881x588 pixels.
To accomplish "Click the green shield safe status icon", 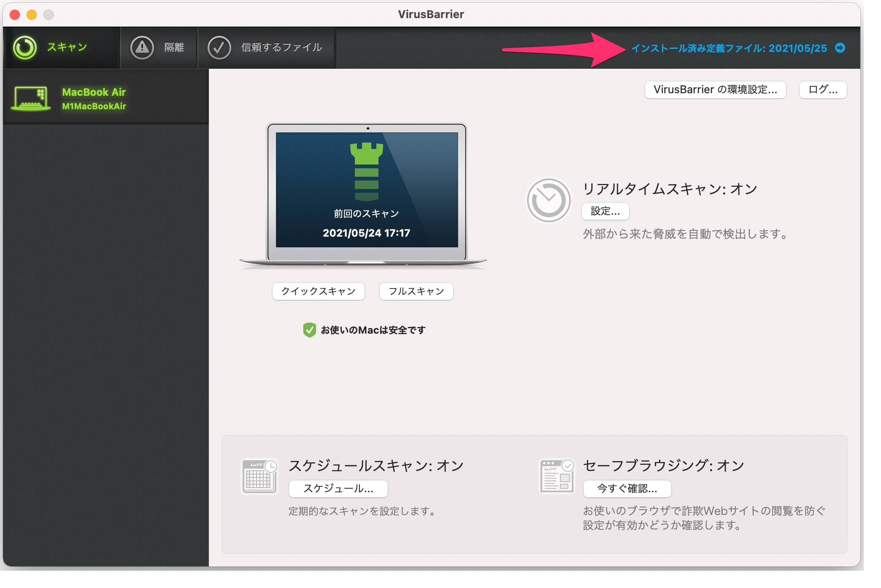I will (x=309, y=330).
